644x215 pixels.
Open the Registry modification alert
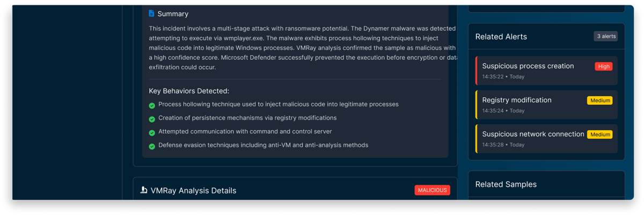(x=546, y=105)
